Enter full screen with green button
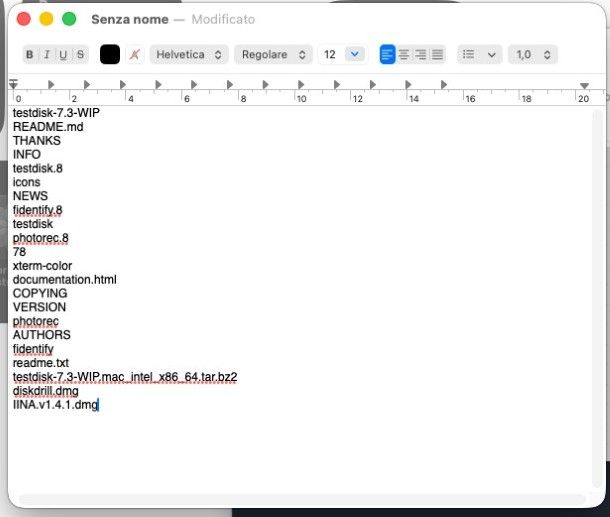This screenshot has width=610, height=517. click(69, 19)
